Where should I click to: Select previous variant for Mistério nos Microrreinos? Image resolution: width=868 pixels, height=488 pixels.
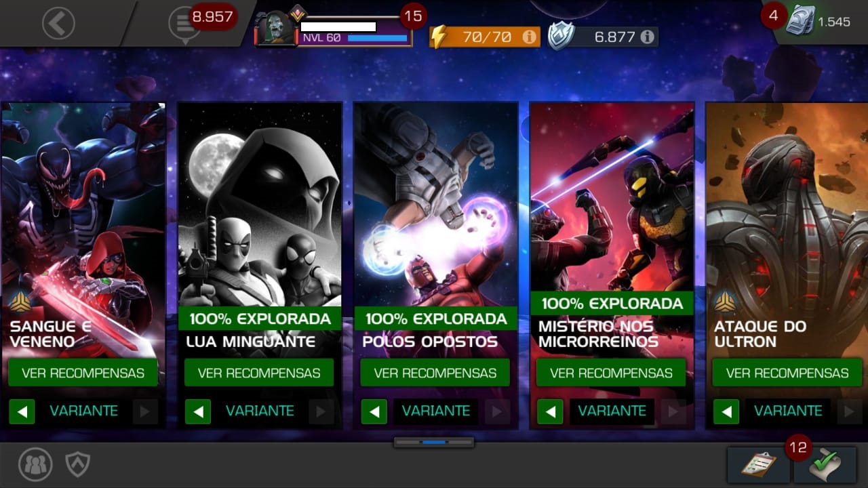coord(550,411)
